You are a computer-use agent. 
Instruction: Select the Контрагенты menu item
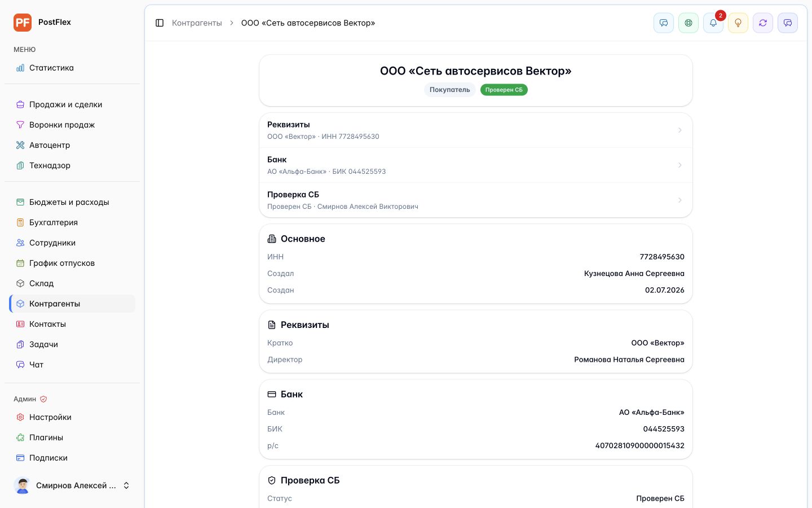pos(72,304)
